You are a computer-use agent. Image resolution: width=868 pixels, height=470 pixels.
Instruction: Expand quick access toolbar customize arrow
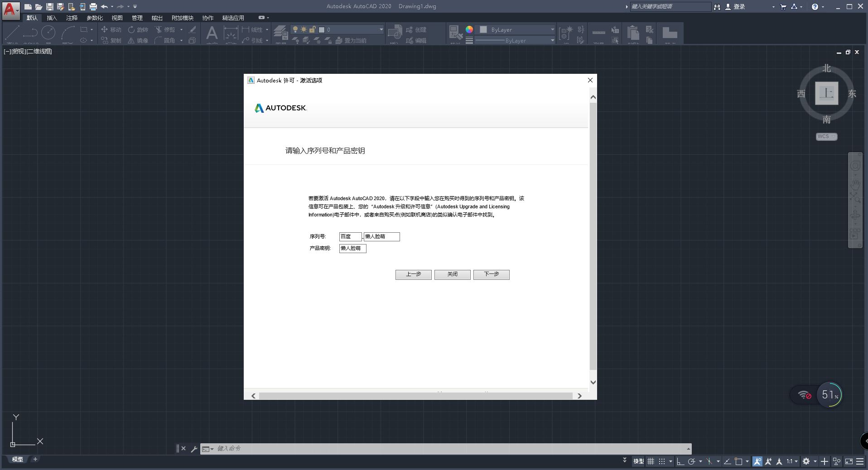point(135,7)
